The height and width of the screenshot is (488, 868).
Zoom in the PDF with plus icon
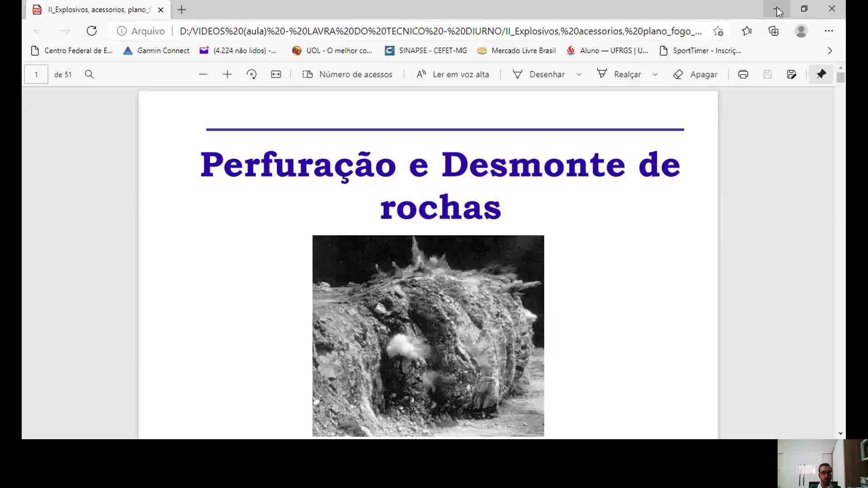[x=227, y=74]
